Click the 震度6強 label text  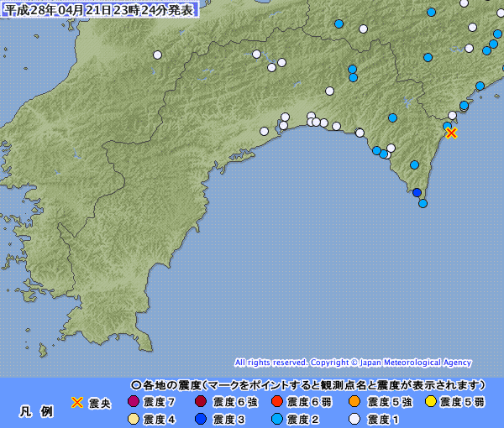235,402
